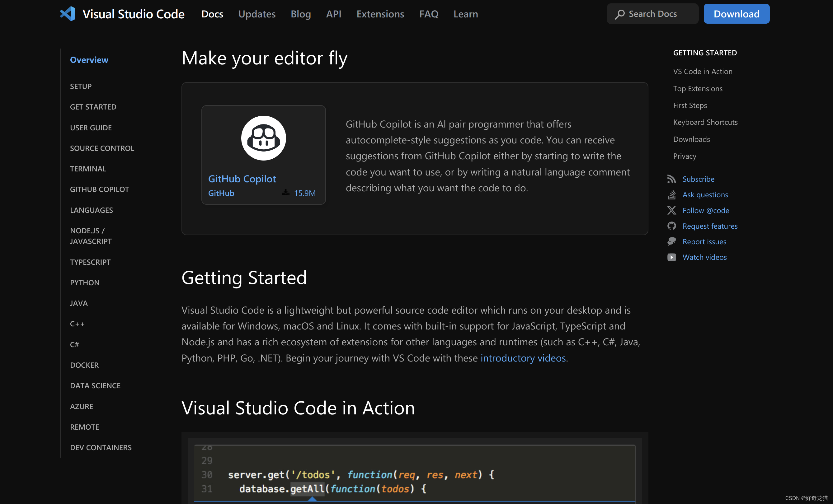
Task: Click the Make your editor fly heading
Action: point(264,58)
